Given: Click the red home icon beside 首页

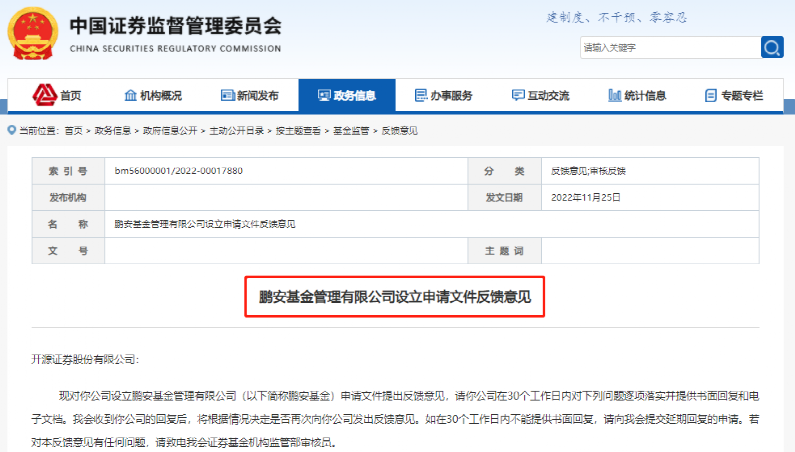Looking at the screenshot, I should (x=45, y=95).
